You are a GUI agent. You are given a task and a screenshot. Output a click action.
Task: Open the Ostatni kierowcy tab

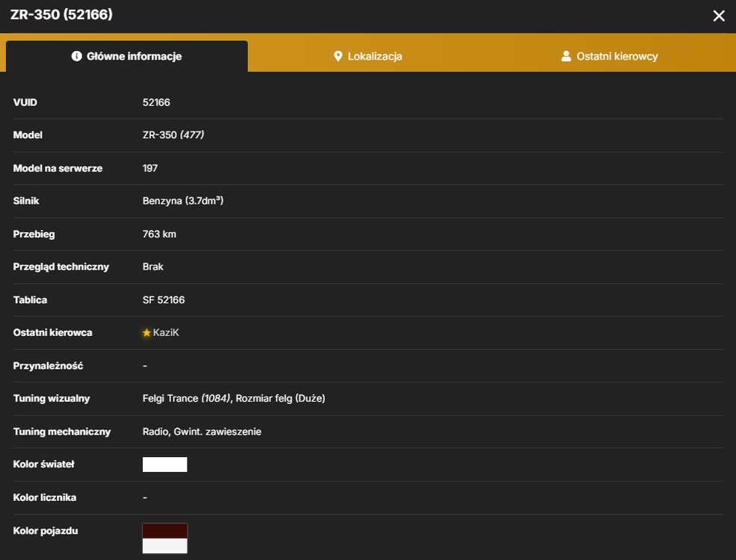[609, 56]
